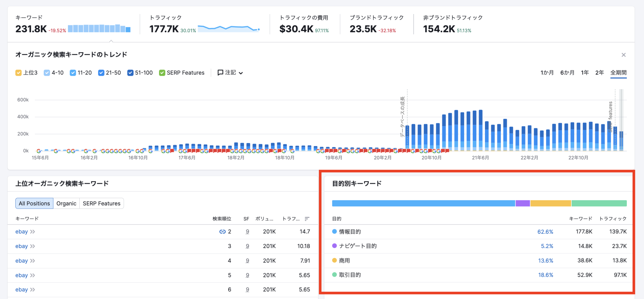This screenshot has width=644, height=299.
Task: Click the purple navigational segment of intent bar
Action: (x=523, y=203)
